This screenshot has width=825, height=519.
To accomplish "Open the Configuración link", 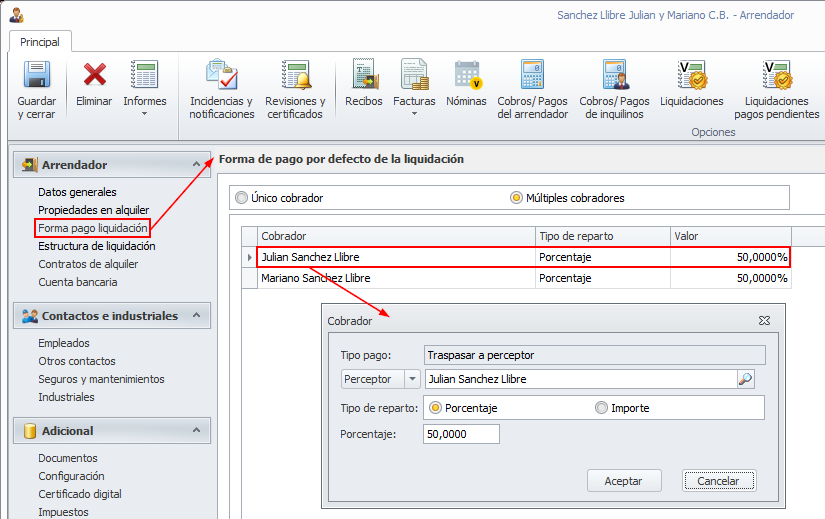I will (x=71, y=476).
